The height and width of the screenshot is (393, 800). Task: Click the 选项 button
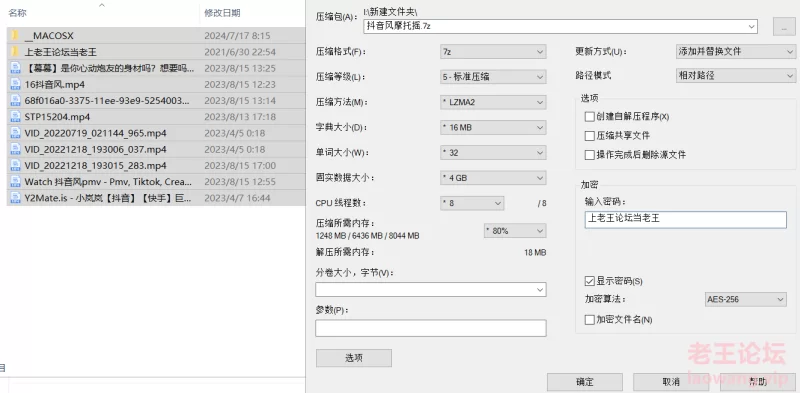(x=354, y=358)
